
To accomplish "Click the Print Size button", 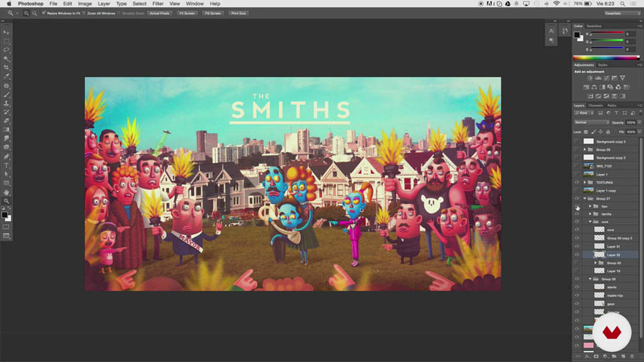I will coord(239,13).
